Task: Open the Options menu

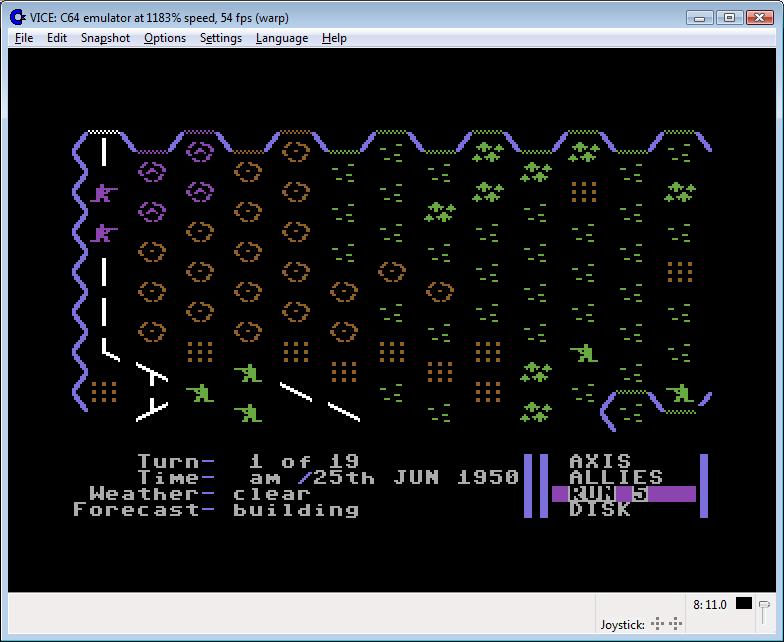Action: point(164,38)
